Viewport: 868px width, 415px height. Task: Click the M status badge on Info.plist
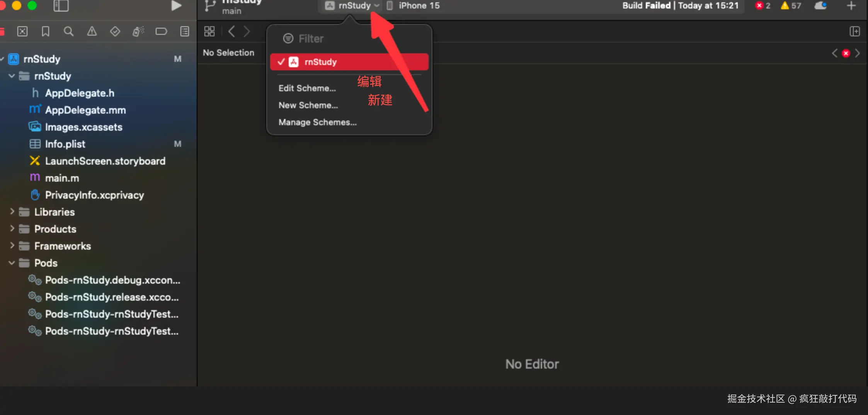(178, 144)
